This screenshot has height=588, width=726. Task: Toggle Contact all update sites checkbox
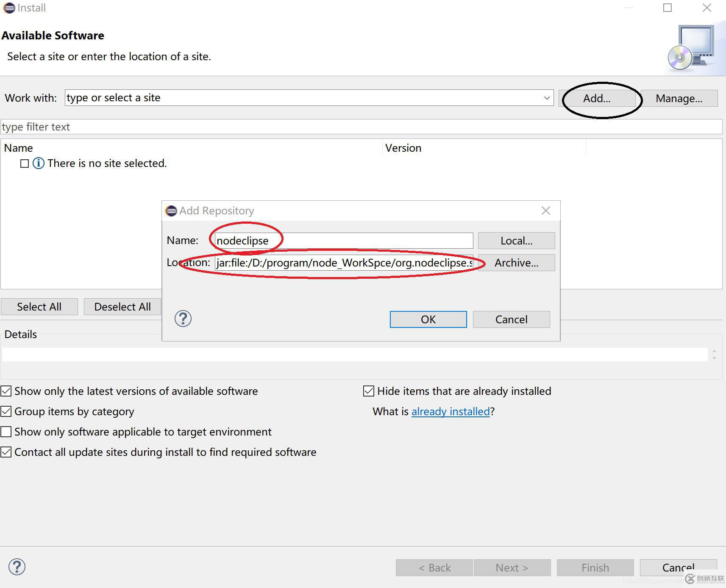6,452
